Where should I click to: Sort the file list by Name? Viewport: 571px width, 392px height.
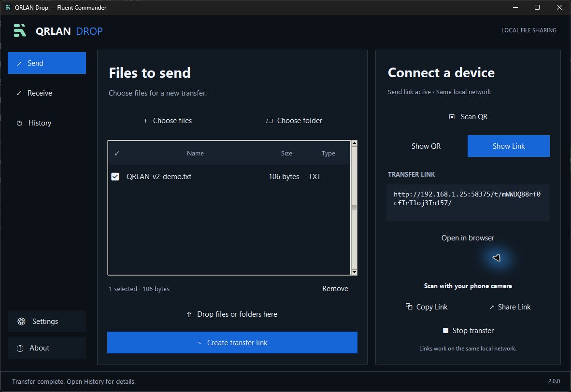click(x=195, y=153)
